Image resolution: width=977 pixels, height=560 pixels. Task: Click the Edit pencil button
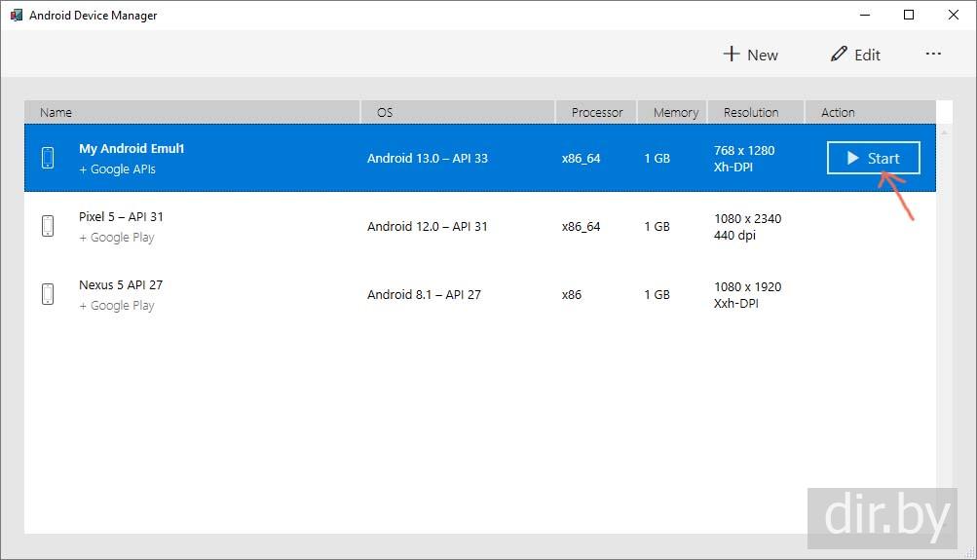[x=855, y=55]
